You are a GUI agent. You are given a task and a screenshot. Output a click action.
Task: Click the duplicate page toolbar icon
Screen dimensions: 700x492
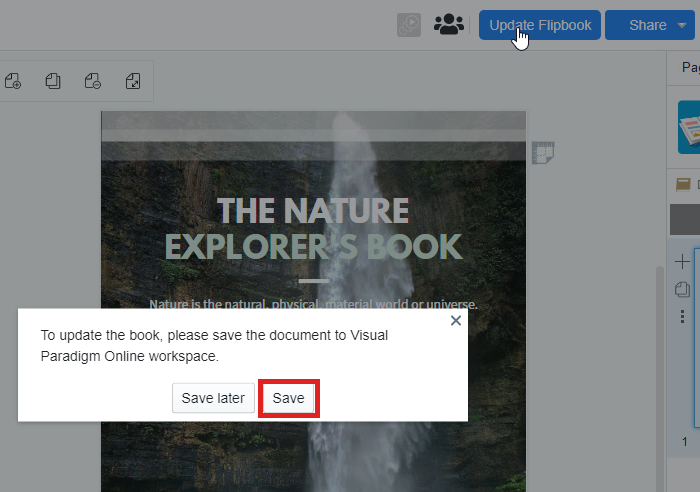(52, 81)
